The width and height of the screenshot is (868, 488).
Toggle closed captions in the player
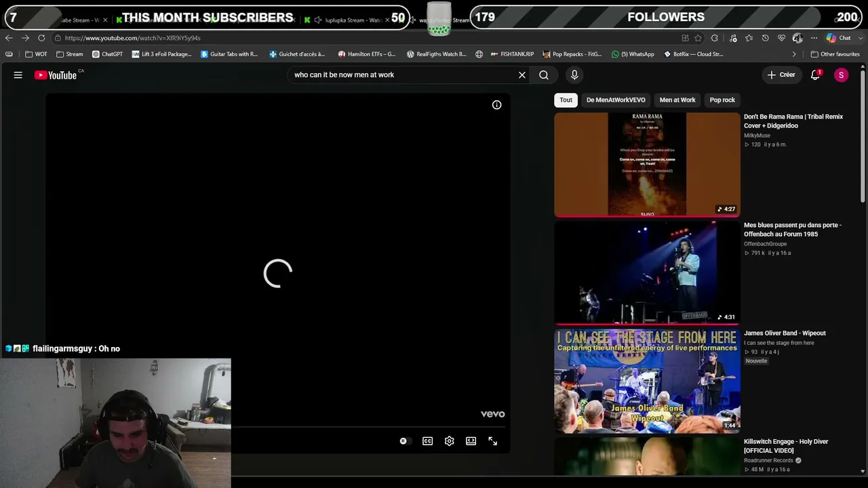[x=428, y=441]
